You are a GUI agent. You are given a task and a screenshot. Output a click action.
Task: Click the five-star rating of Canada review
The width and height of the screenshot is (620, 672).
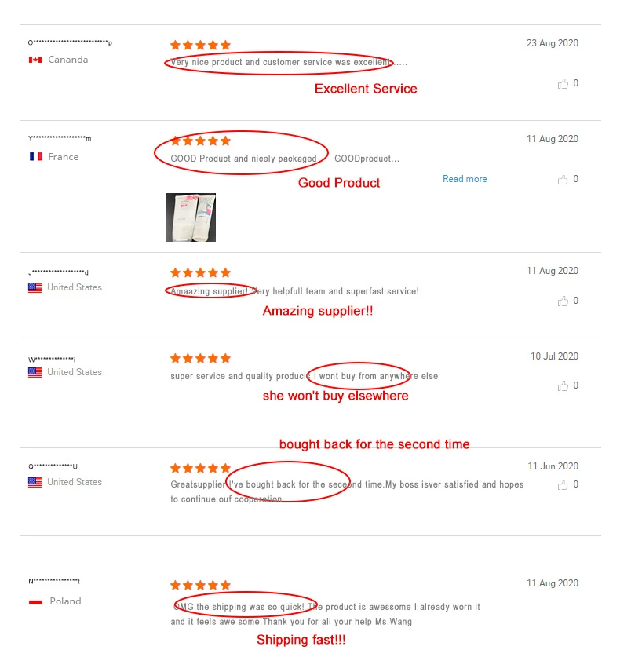coord(201,45)
